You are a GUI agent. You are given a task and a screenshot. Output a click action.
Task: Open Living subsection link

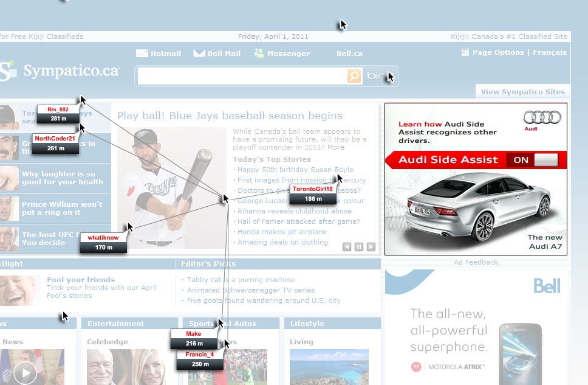(x=301, y=342)
